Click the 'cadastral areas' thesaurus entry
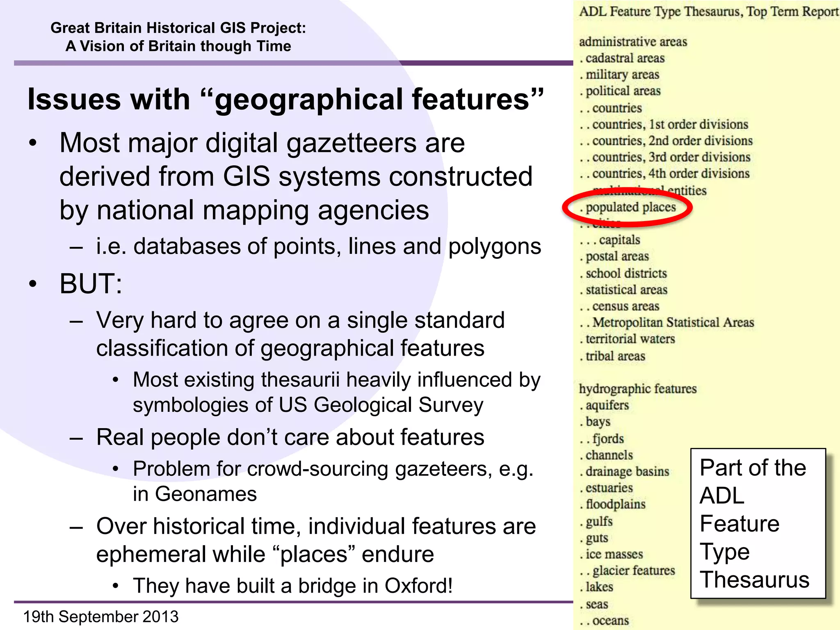Viewport: 840px width, 630px height. coord(625,59)
